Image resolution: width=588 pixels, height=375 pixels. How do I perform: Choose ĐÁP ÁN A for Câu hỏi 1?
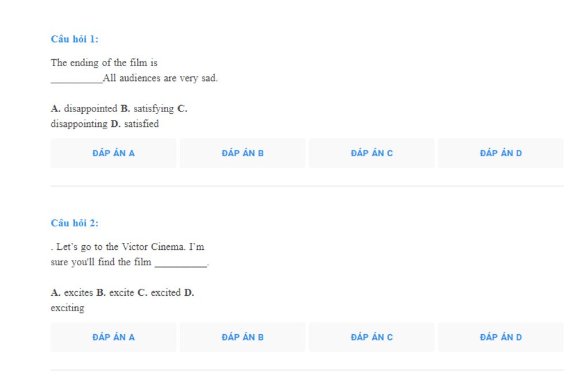[113, 153]
